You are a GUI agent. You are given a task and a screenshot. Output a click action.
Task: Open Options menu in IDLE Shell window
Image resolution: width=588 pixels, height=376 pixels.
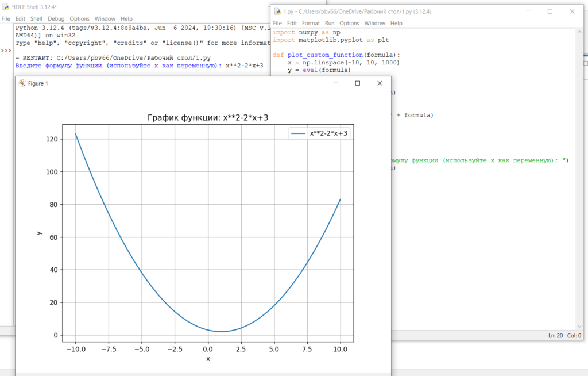pyautogui.click(x=79, y=19)
